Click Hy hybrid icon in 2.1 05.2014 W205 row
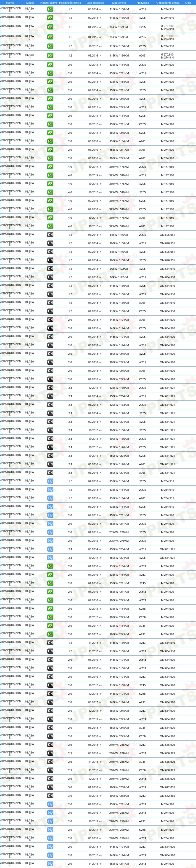This screenshot has height=868, width=196. click(50, 549)
